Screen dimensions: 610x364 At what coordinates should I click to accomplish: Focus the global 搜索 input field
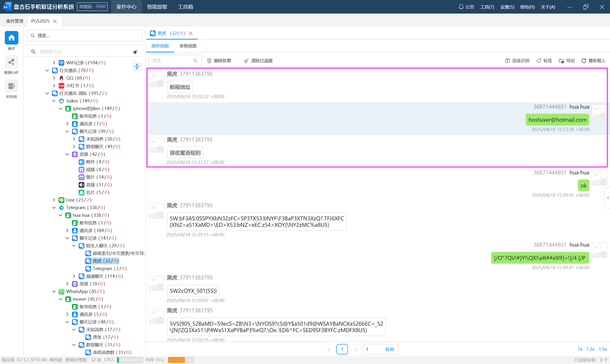click(85, 35)
